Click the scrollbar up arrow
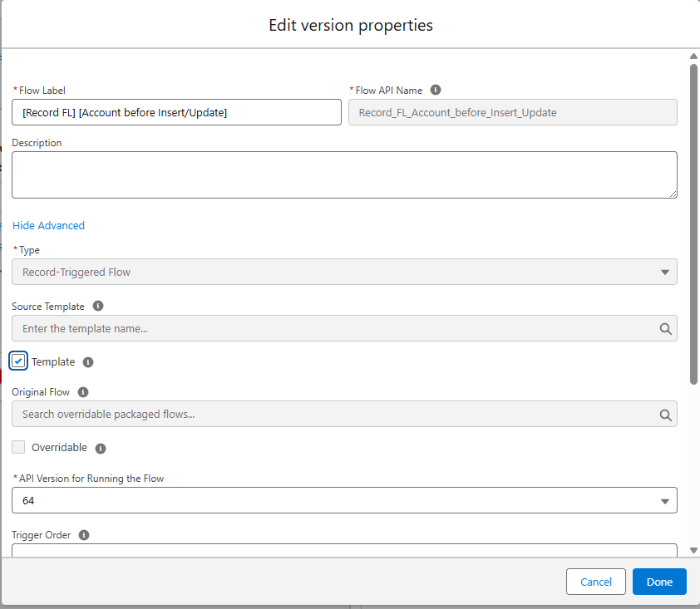This screenshot has height=609, width=700. click(693, 56)
